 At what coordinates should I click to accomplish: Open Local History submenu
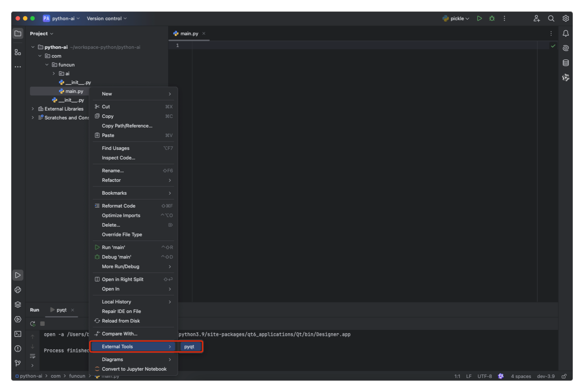[x=133, y=302]
